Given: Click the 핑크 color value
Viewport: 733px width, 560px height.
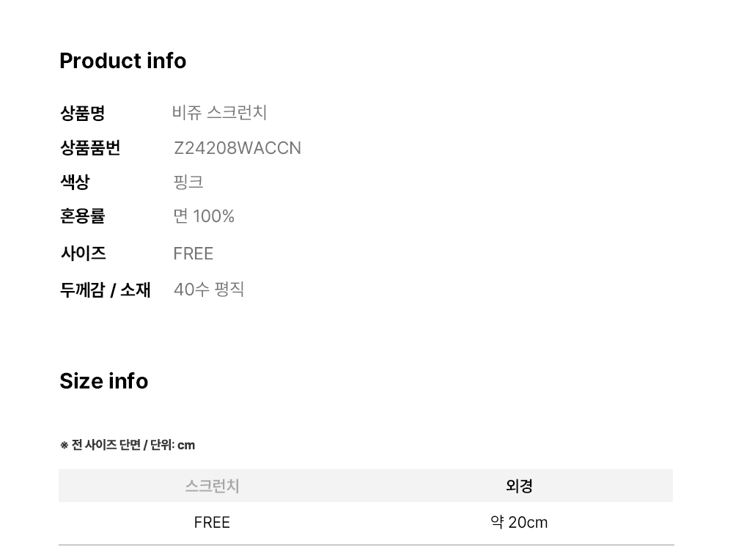Looking at the screenshot, I should [188, 182].
